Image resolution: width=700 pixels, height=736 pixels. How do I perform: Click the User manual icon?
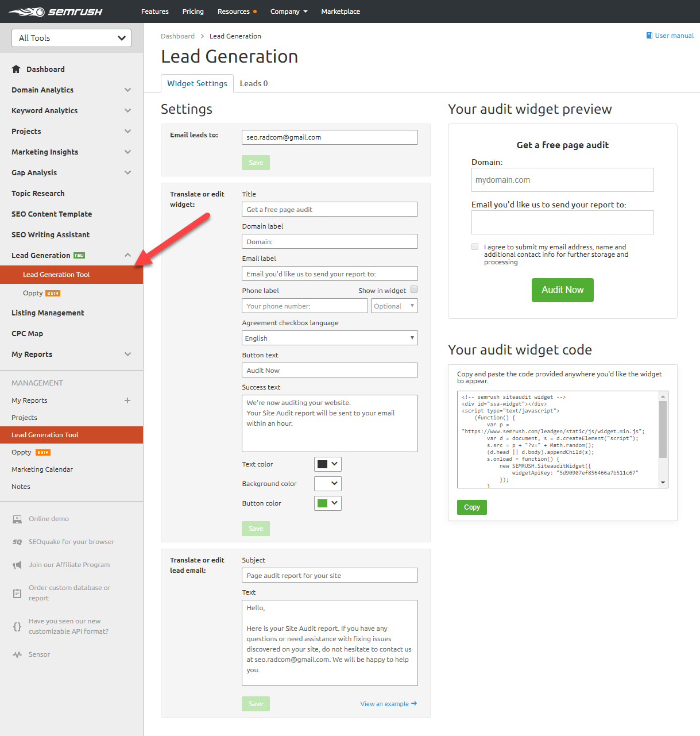pyautogui.click(x=648, y=35)
